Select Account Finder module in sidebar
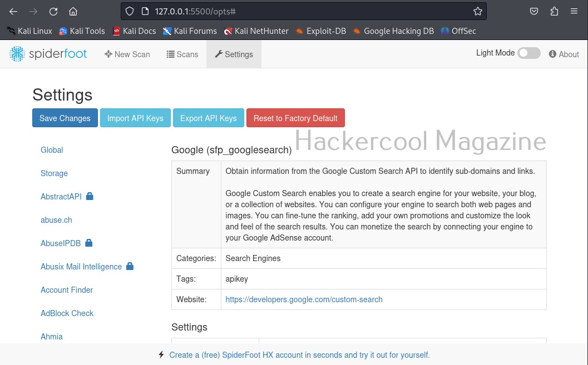 67,290
